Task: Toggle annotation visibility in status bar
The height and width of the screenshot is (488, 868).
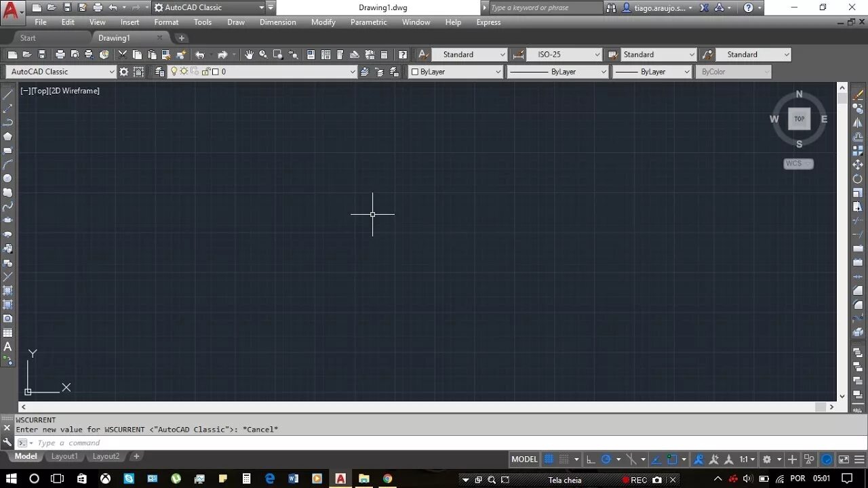Action: (699, 460)
